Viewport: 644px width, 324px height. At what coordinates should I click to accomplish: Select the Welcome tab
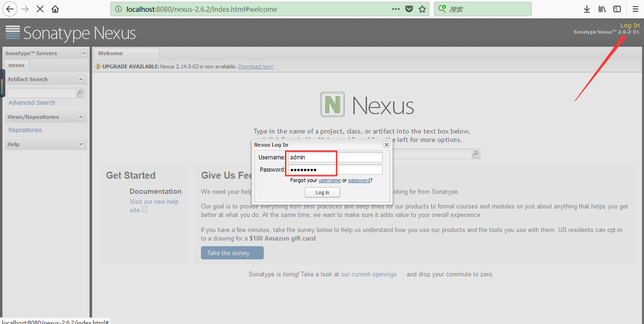tap(126, 53)
